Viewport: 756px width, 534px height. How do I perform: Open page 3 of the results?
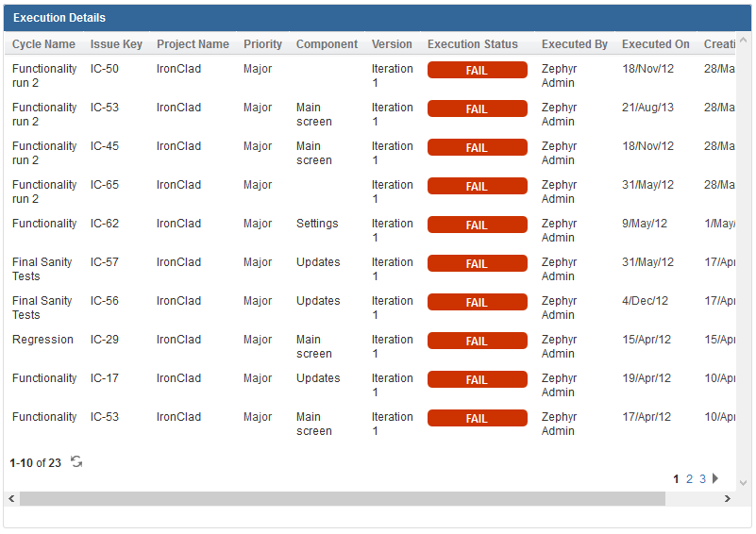coord(702,479)
